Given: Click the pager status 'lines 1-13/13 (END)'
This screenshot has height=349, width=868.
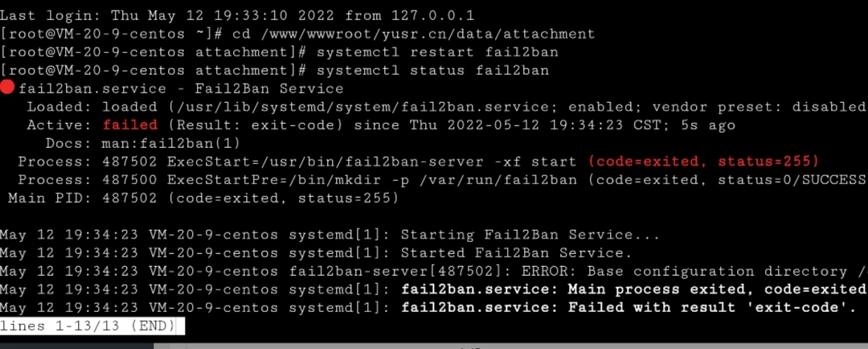Looking at the screenshot, I should coord(88,326).
